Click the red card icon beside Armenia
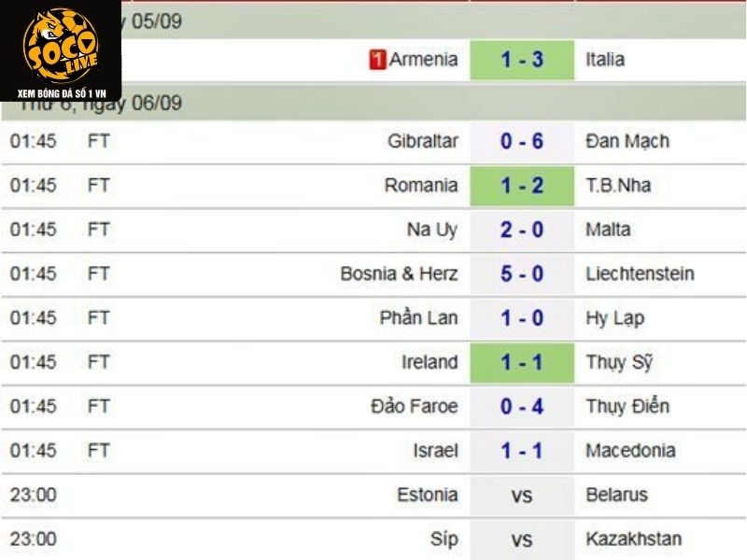This screenshot has width=747, height=560. 377,60
